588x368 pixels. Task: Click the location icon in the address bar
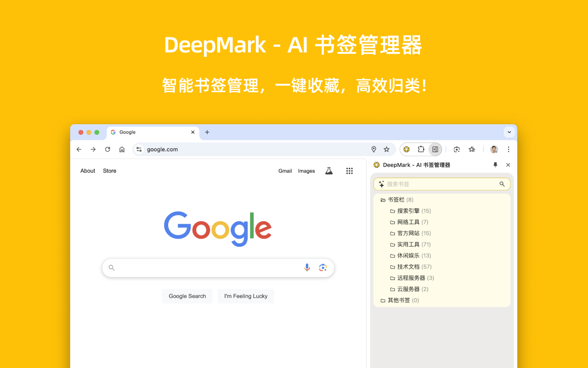point(373,149)
